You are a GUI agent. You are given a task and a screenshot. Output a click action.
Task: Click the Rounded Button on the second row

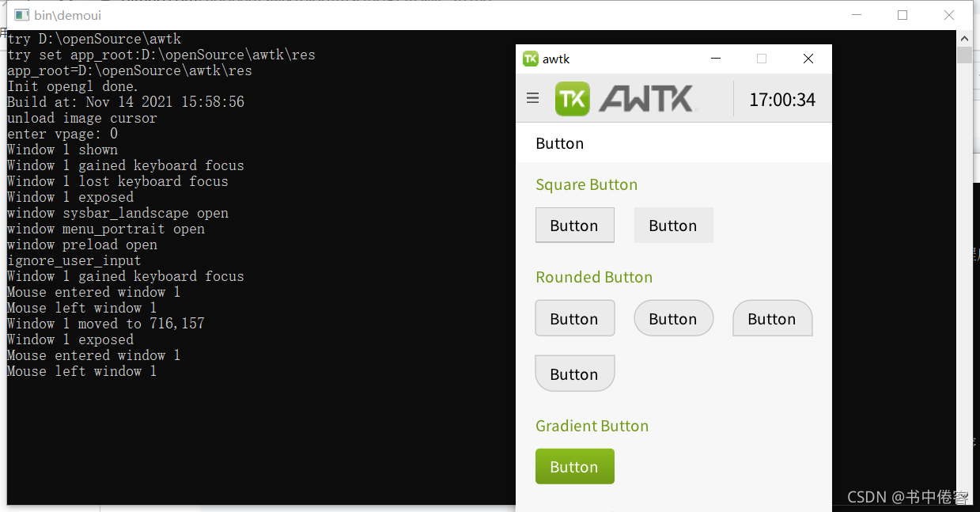click(x=575, y=373)
